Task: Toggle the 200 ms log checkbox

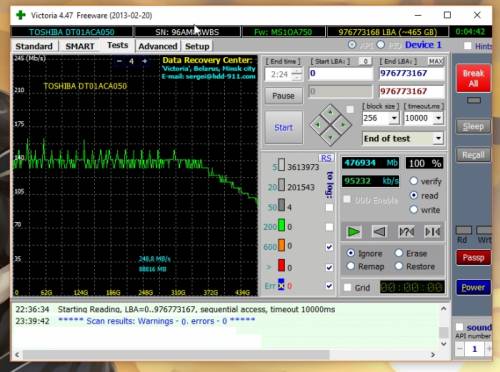Action: tap(329, 227)
